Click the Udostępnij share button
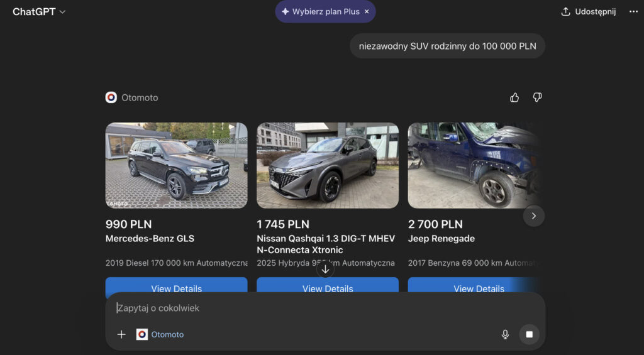The height and width of the screenshot is (355, 644). (589, 12)
